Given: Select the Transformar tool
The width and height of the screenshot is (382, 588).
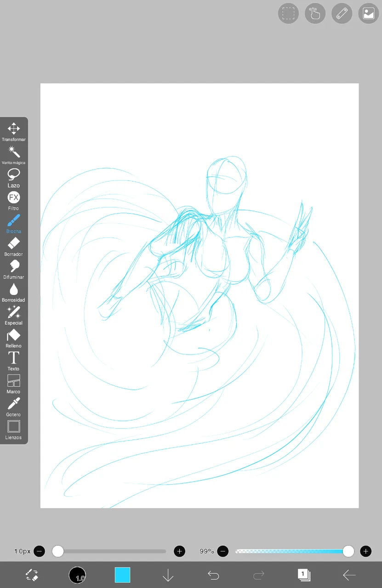Looking at the screenshot, I should click(14, 132).
